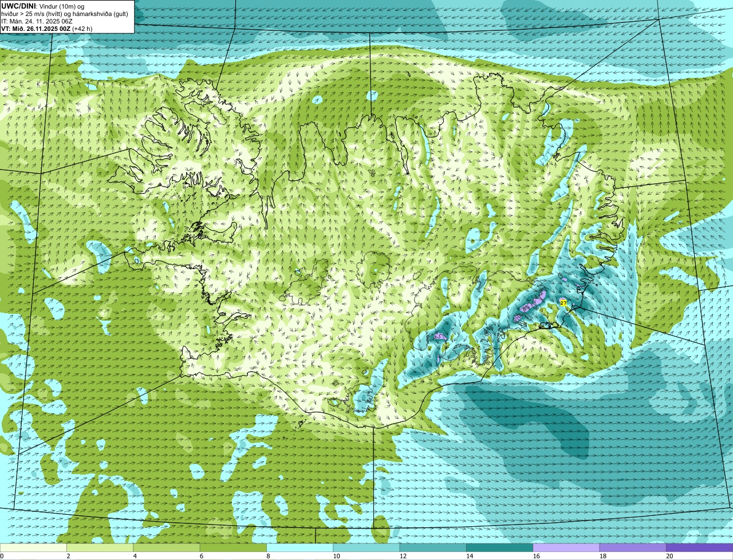The image size is (733, 560).
Task: Click the 4–6 m/s green legend swatch
Action: 167,547
